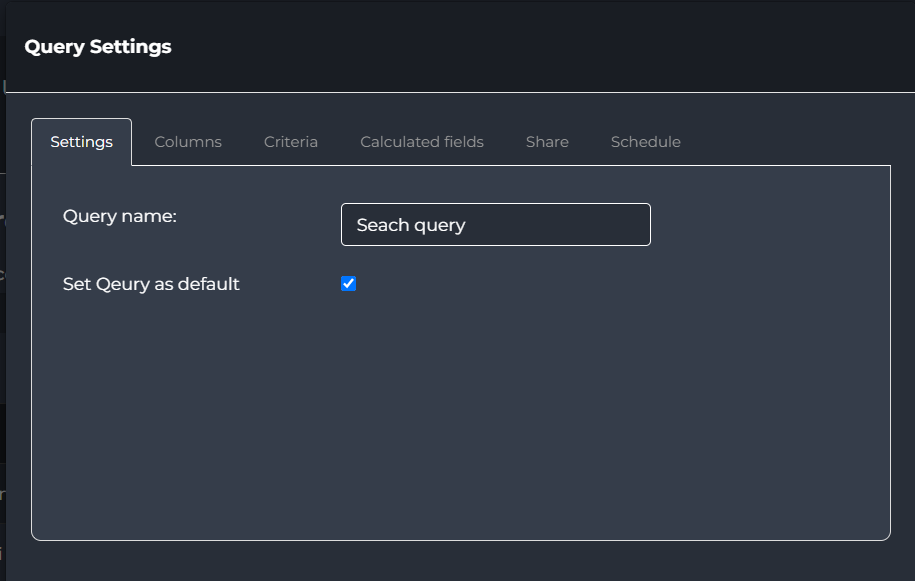The height and width of the screenshot is (581, 915).
Task: Click the word default in checkbox label
Action: coord(208,284)
